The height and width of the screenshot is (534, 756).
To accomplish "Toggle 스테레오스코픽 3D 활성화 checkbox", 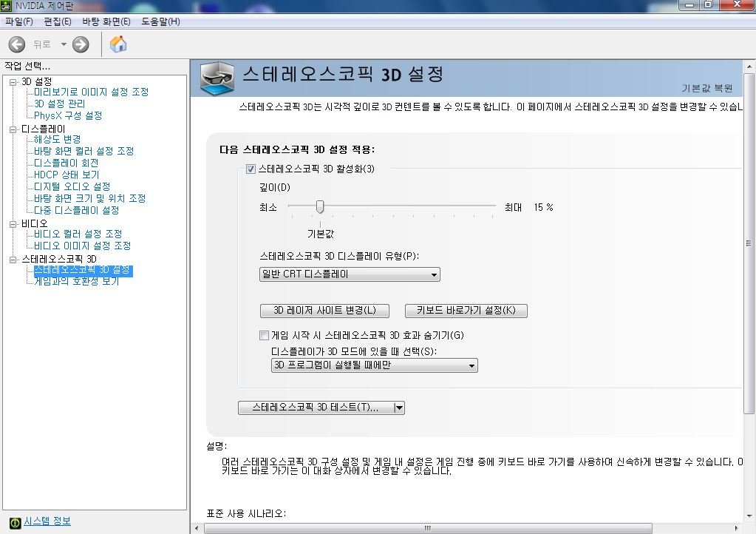I will (x=251, y=169).
